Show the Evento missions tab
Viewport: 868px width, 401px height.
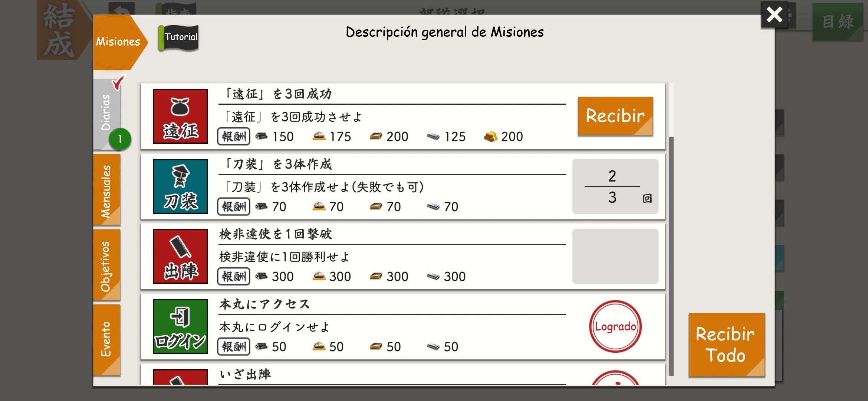(x=106, y=339)
